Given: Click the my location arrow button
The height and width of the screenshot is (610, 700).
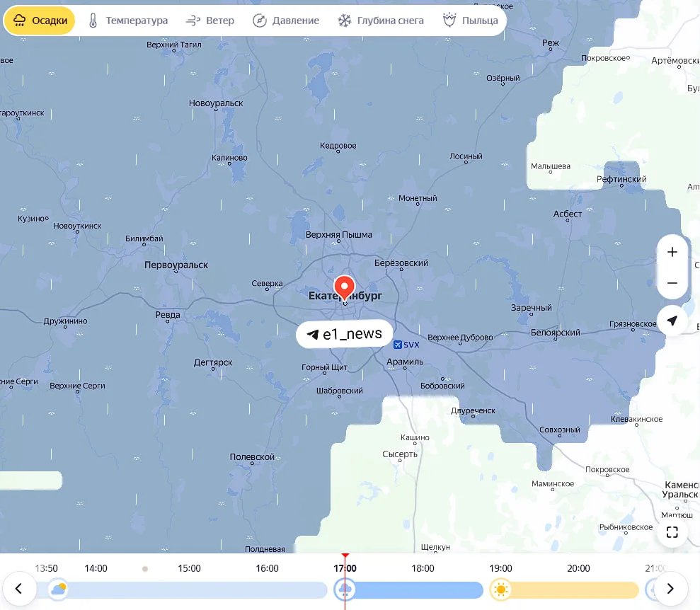Looking at the screenshot, I should (672, 321).
